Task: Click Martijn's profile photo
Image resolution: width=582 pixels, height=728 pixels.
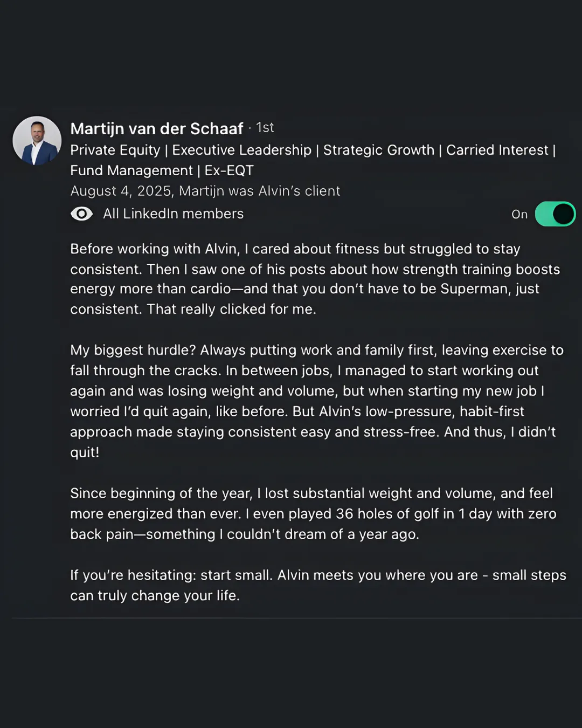Action: 37,140
